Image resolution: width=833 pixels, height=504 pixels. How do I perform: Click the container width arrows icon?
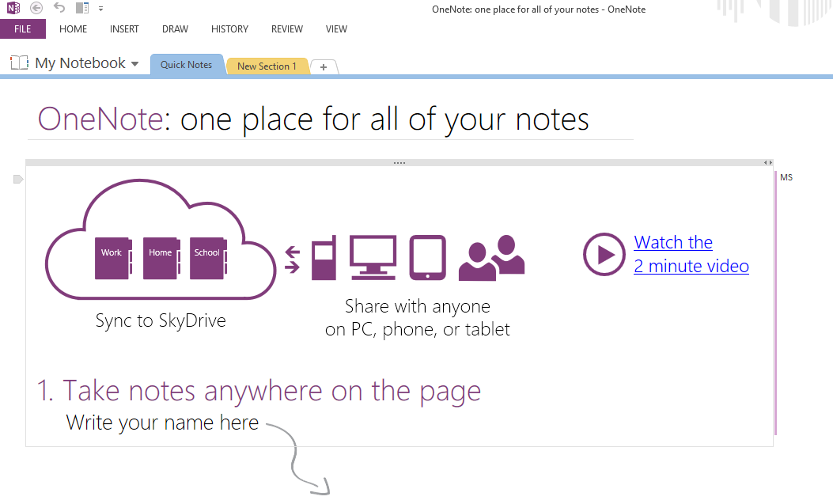[x=767, y=162]
